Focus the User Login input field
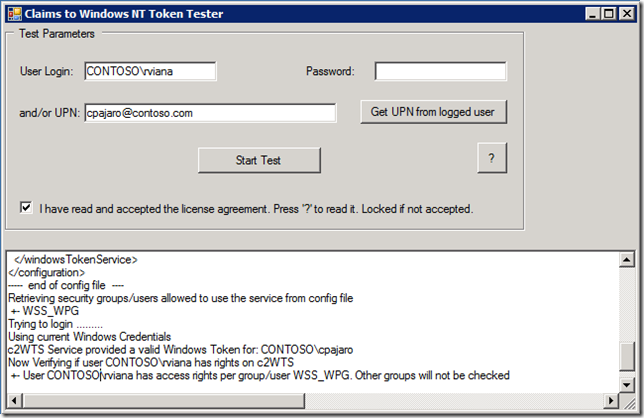This screenshot has width=644, height=418. click(x=149, y=71)
